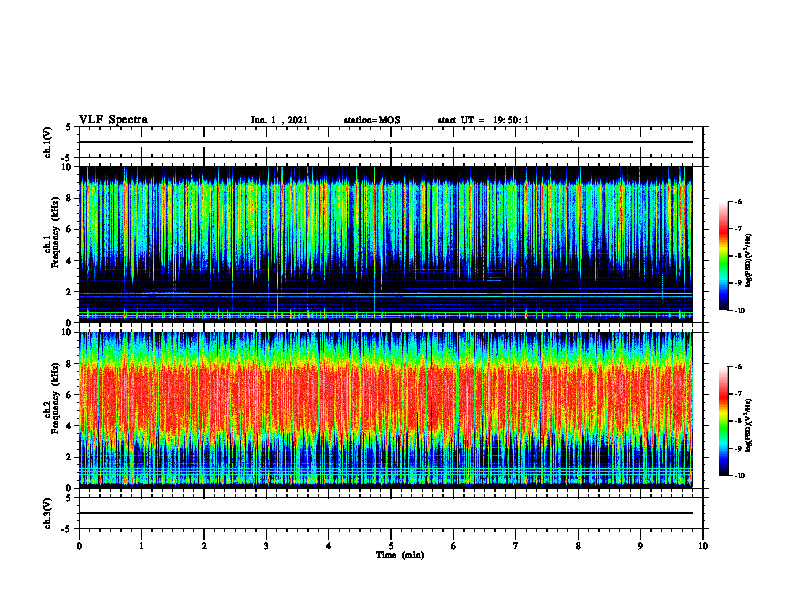Click time axis tick label '4'

(x=329, y=546)
